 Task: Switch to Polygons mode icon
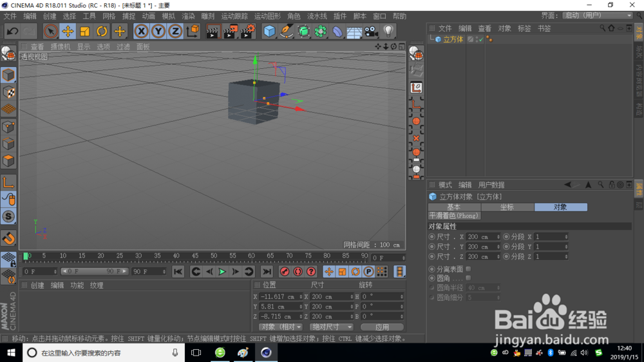(x=8, y=160)
